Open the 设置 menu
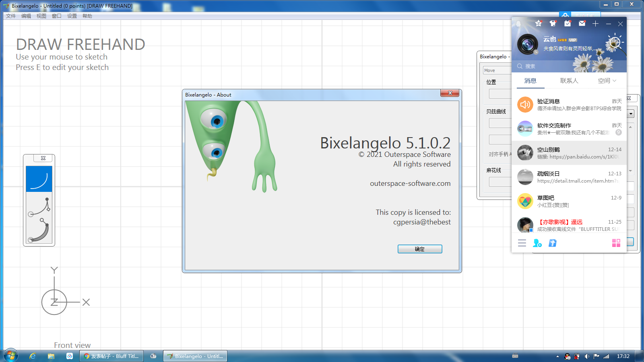This screenshot has width=644, height=362. pos(72,16)
